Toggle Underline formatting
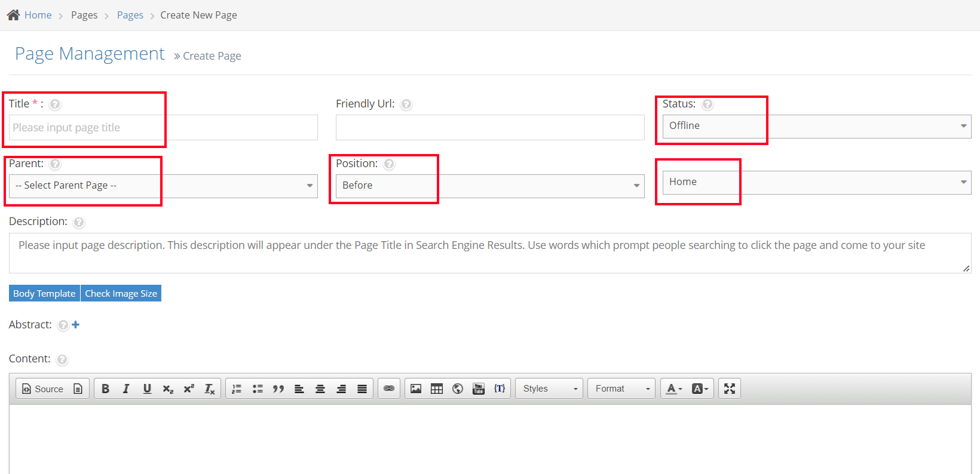This screenshot has width=980, height=474. pyautogui.click(x=147, y=389)
